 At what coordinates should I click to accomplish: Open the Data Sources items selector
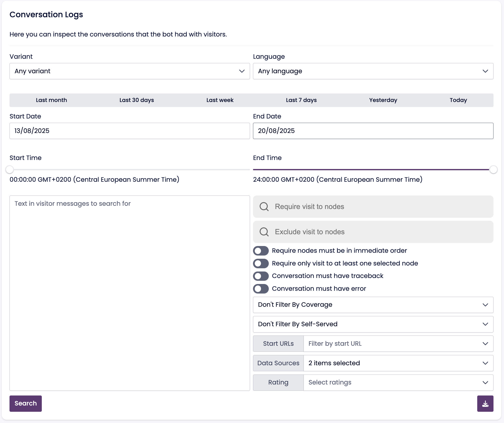coord(398,363)
